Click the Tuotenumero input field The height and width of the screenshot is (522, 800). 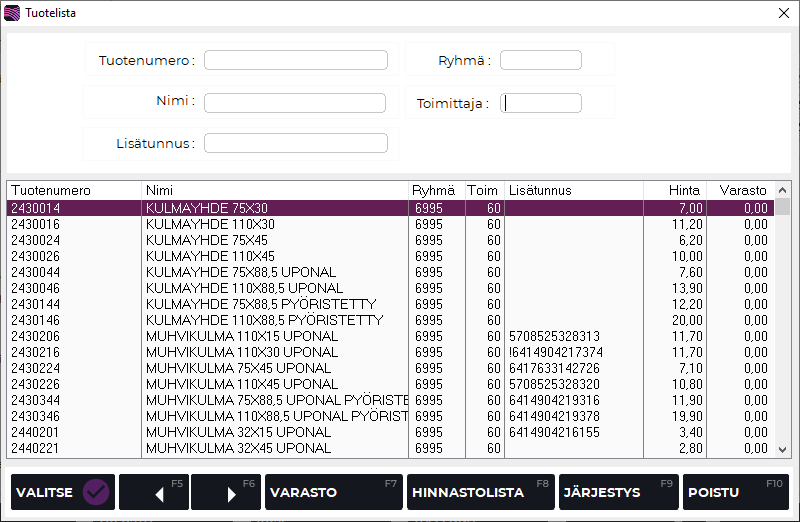295,60
